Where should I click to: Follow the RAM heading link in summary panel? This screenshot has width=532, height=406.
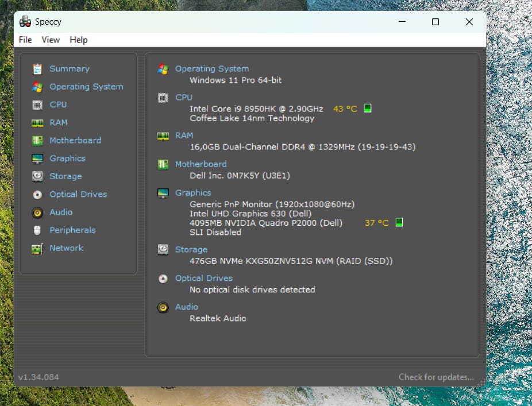(184, 136)
